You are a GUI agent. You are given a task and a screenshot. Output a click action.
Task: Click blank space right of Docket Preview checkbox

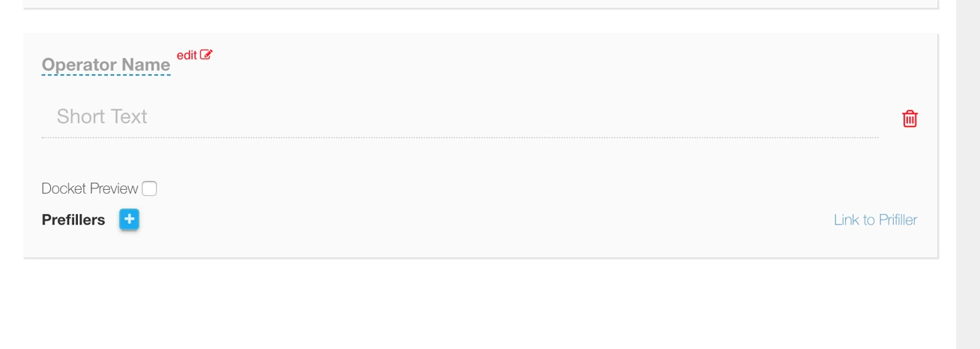[x=450, y=188]
